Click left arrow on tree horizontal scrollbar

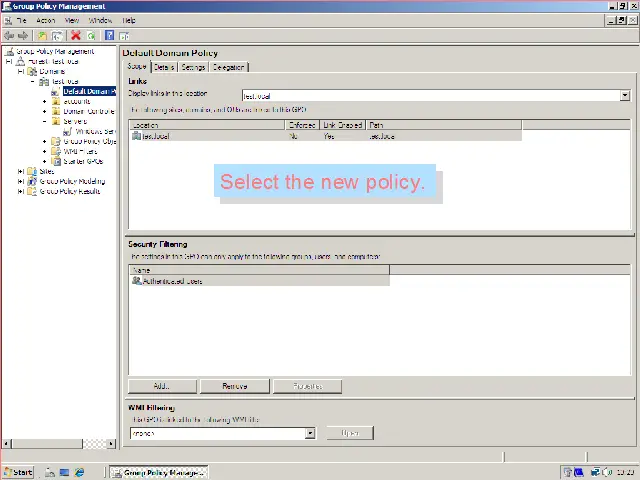pyautogui.click(x=7, y=443)
